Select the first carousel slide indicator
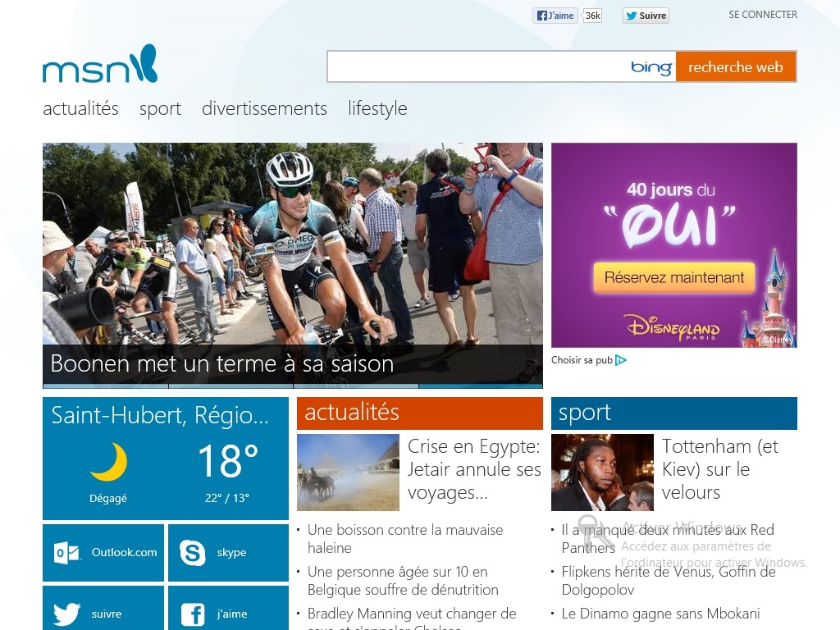Screen dimensions: 840x630 click(106, 386)
